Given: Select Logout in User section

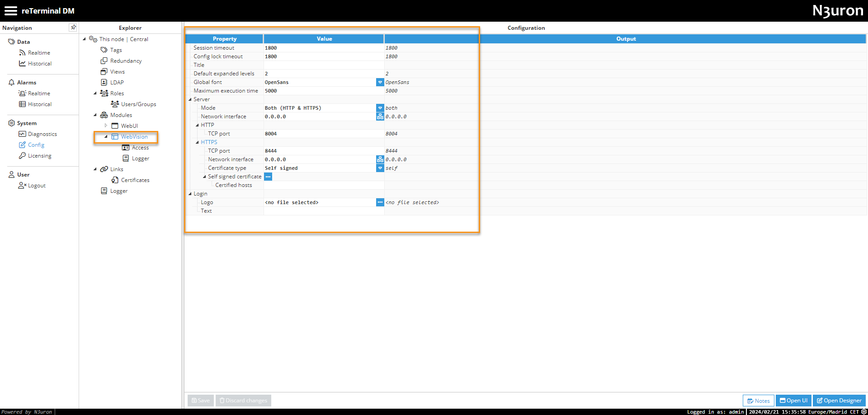Looking at the screenshot, I should tap(37, 186).
